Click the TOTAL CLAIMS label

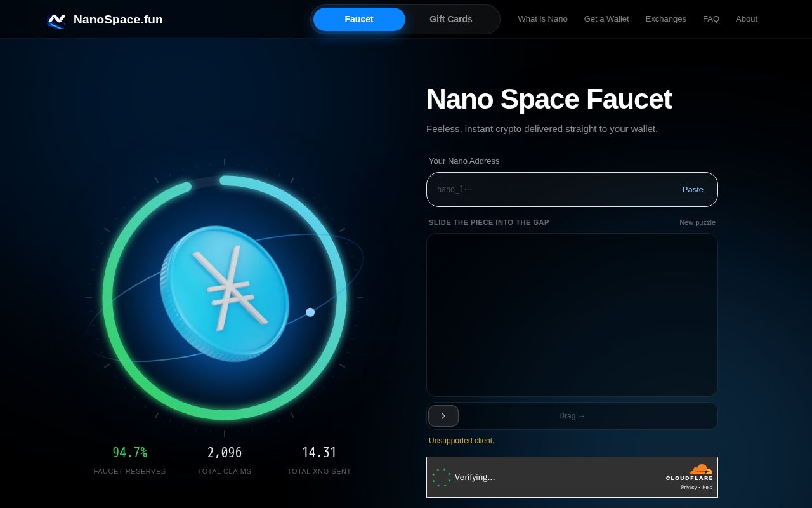[225, 471]
